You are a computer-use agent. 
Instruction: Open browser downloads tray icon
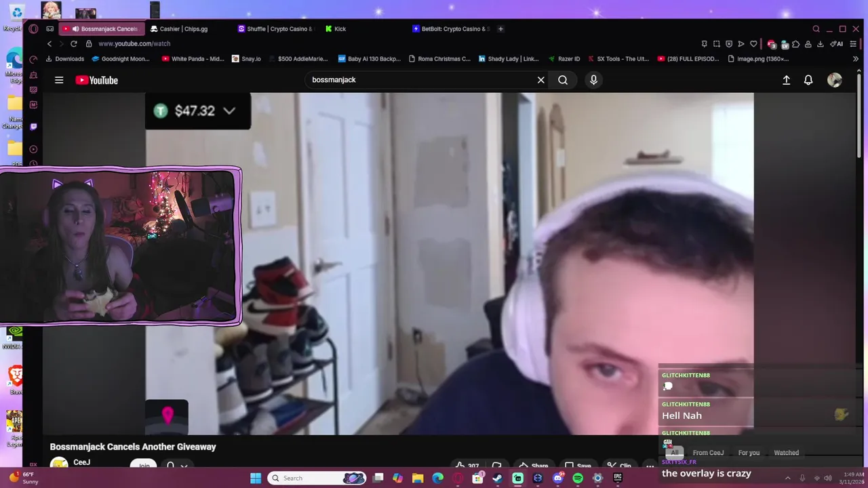coord(821,44)
